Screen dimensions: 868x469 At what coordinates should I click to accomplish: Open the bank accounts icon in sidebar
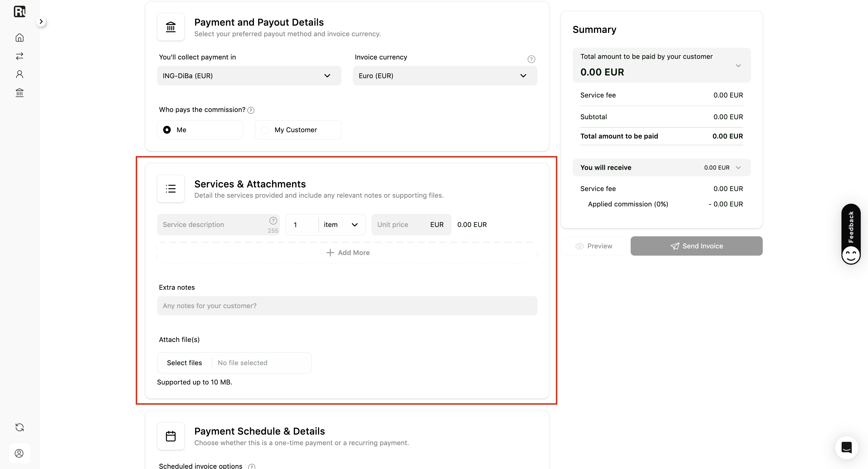tap(20, 92)
